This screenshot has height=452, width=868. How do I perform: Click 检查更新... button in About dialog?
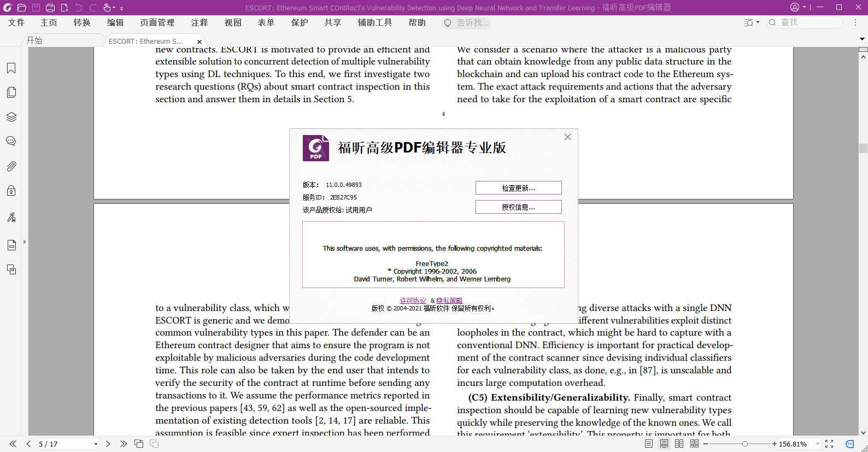(518, 188)
